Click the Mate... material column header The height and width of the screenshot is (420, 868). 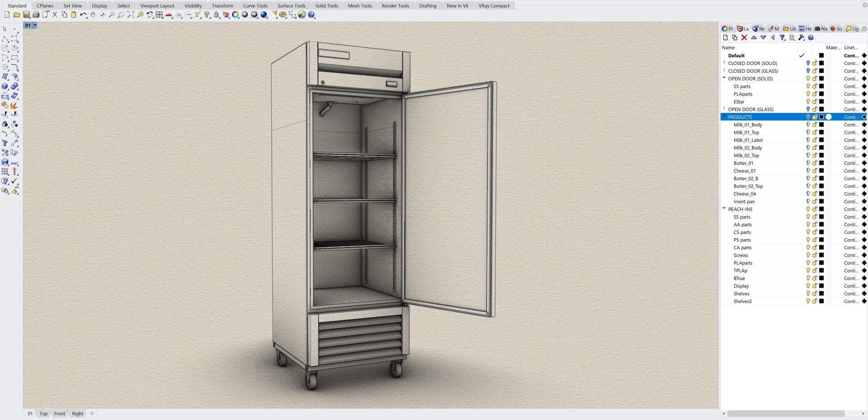click(833, 47)
